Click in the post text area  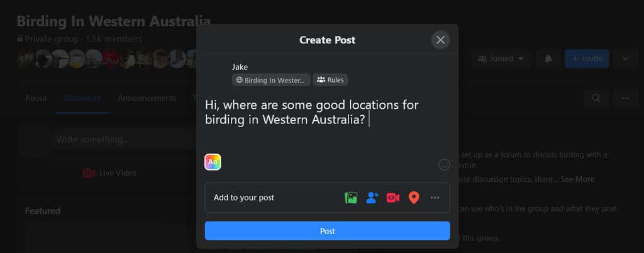pos(327,122)
